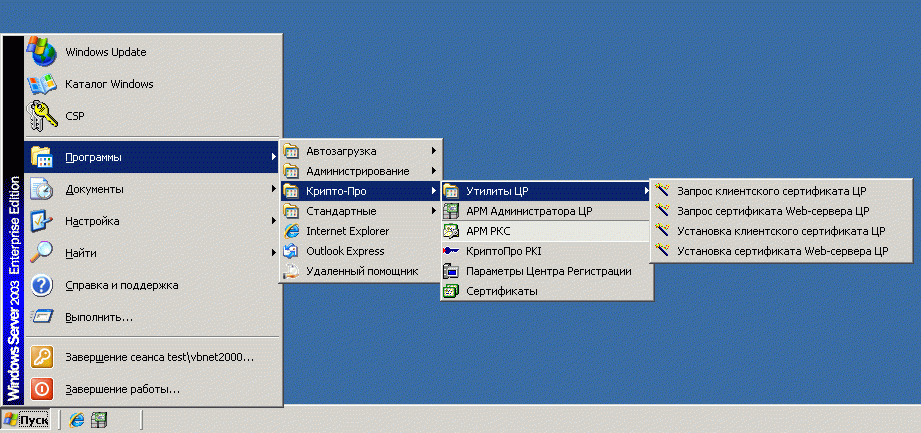Expand the Администрирование submenu arrow
The height and width of the screenshot is (433, 921).
tap(433, 171)
